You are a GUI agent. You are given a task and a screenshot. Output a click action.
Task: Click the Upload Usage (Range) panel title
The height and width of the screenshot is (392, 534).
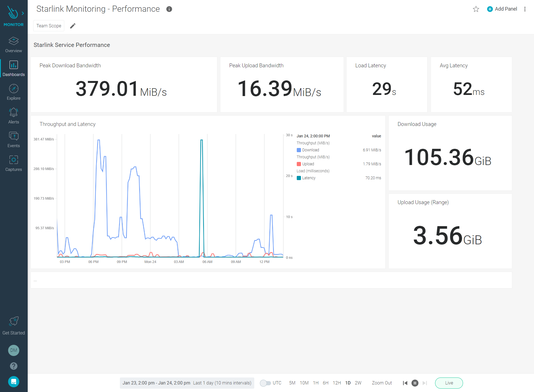point(423,202)
